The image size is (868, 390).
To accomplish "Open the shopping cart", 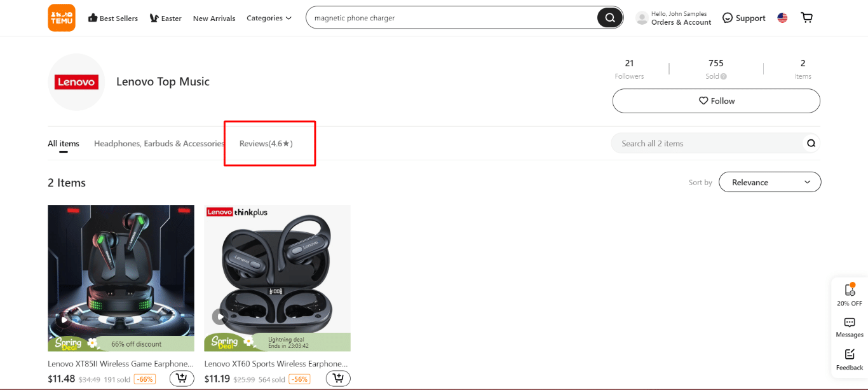I will 806,17.
